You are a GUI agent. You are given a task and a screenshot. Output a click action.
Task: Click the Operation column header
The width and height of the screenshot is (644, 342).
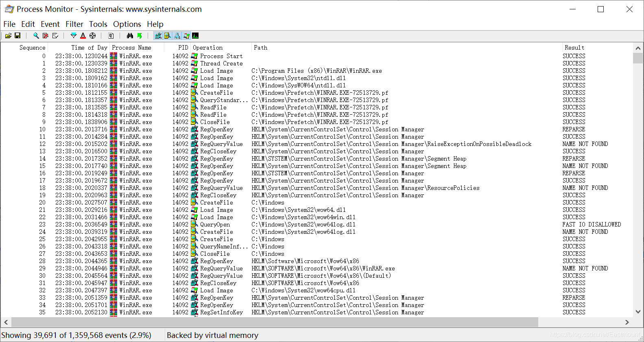[221, 48]
